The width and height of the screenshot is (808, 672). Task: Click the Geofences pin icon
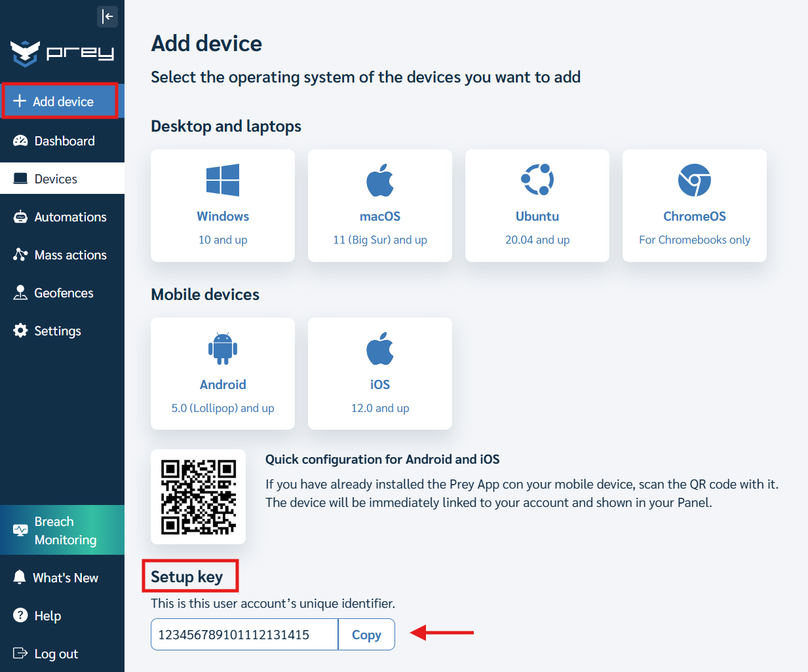[x=20, y=293]
